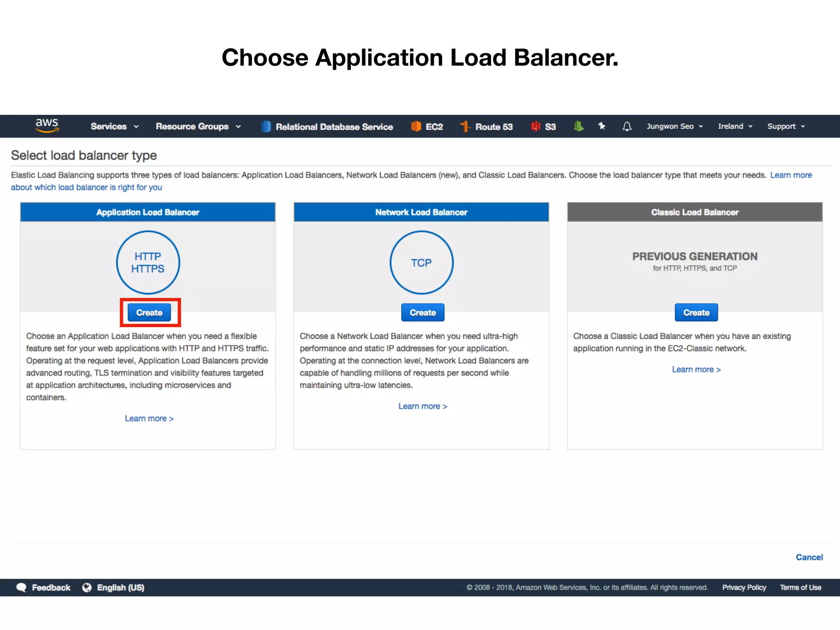Click the TCP circle icon
This screenshot has width=840, height=630.
click(422, 262)
